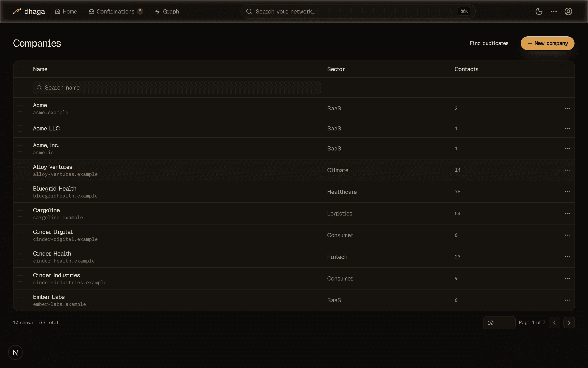Click the Fintech sector cell

tap(337, 257)
